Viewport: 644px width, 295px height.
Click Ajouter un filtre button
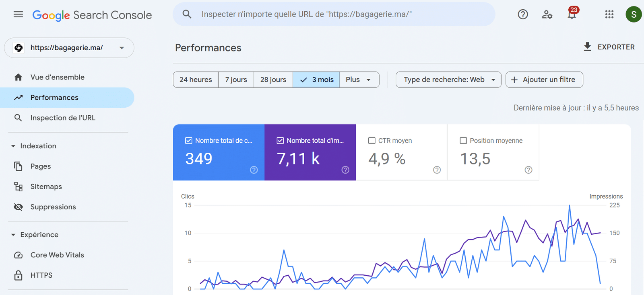(544, 80)
